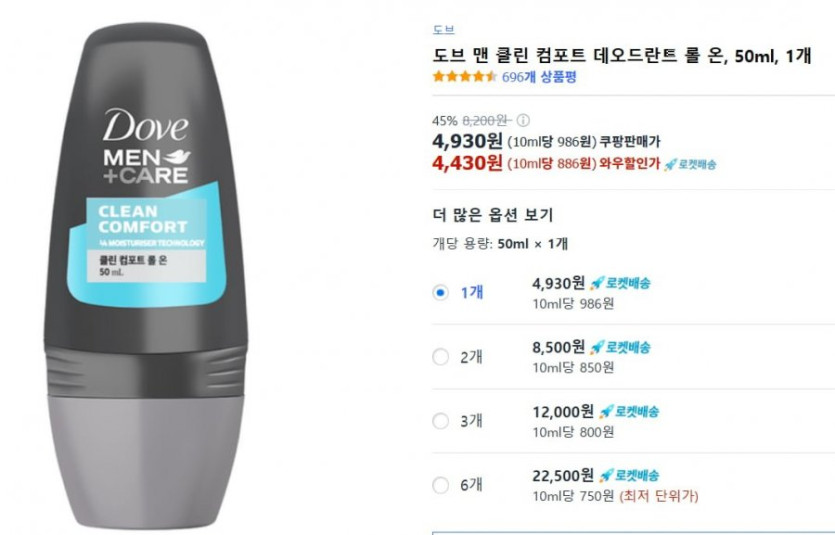835x535 pixels.
Task: Click the 8,500원 price of 2개 option
Action: [x=559, y=347]
